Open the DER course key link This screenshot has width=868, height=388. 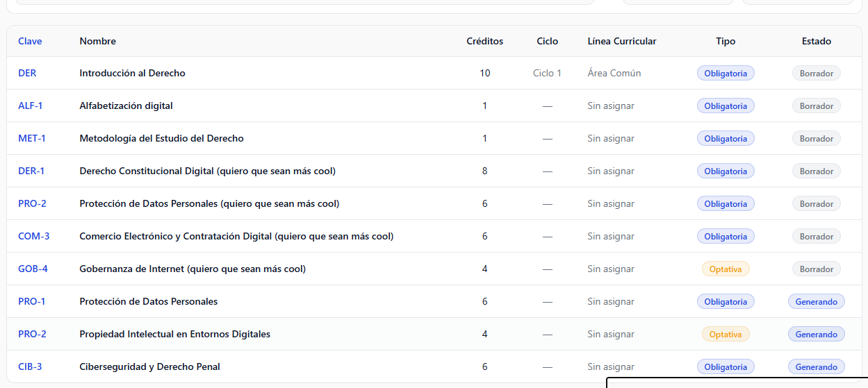(27, 73)
